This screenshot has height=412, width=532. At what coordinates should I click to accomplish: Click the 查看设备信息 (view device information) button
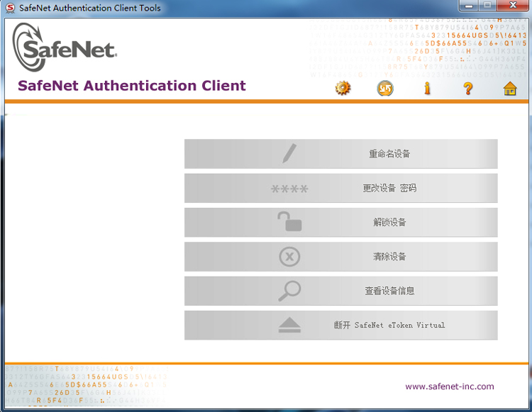(x=341, y=291)
